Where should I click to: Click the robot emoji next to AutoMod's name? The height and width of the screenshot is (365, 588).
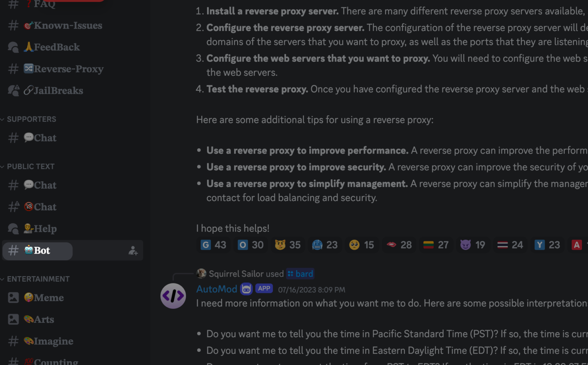(x=246, y=288)
